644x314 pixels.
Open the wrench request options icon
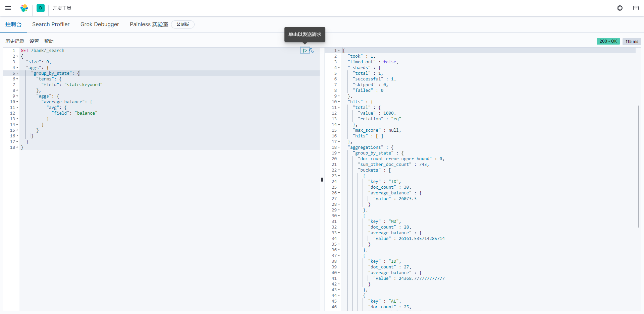(x=312, y=51)
